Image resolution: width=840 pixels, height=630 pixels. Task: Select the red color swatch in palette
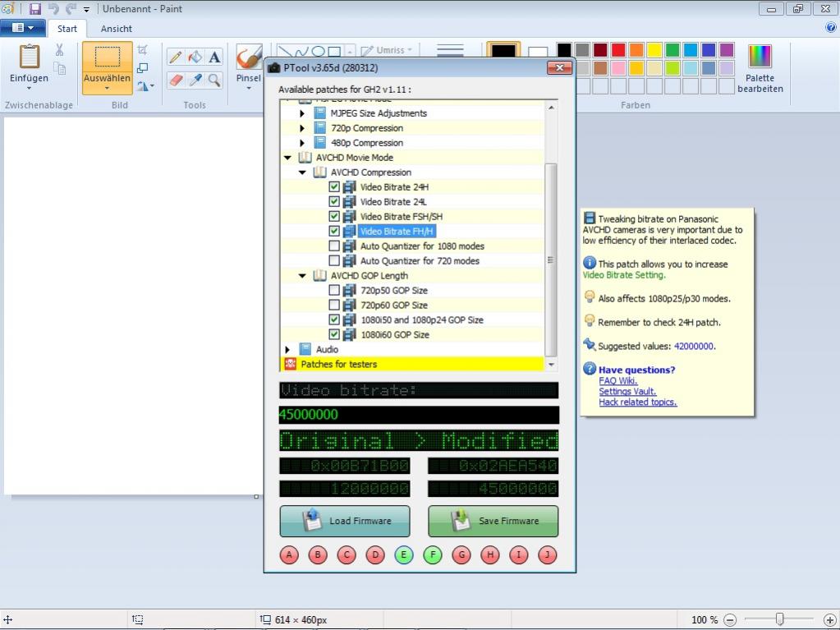(x=618, y=51)
